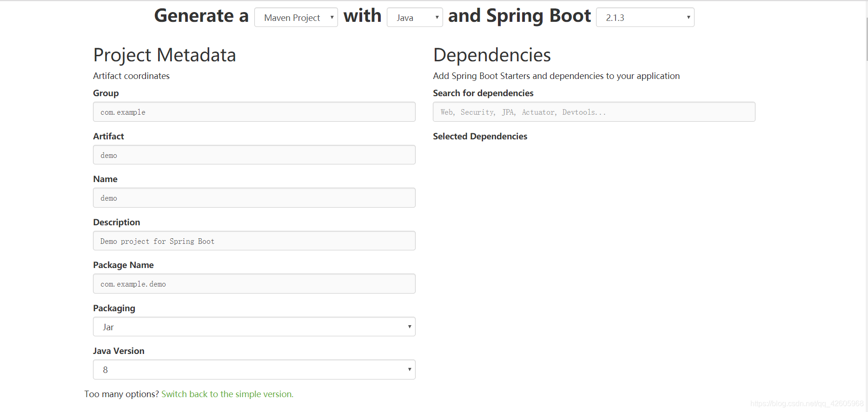Click the 'Generate a' heading text
Viewport: 868px width, 412px height.
coord(201,15)
